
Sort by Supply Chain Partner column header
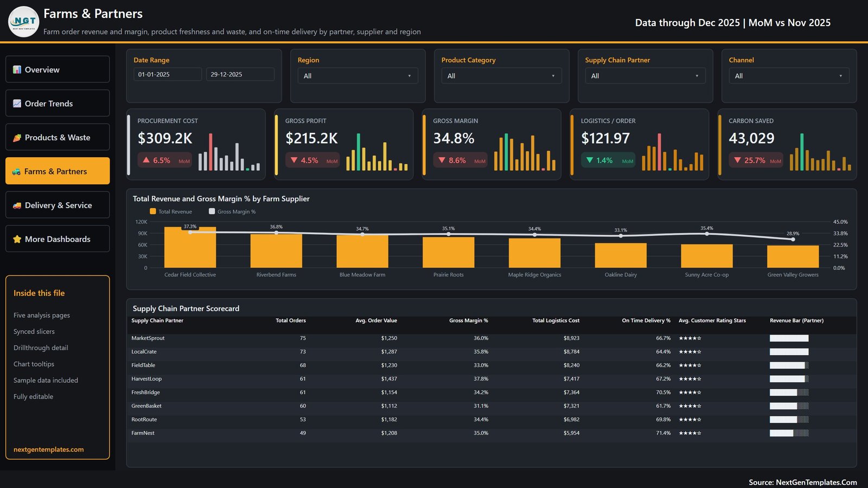(157, 320)
